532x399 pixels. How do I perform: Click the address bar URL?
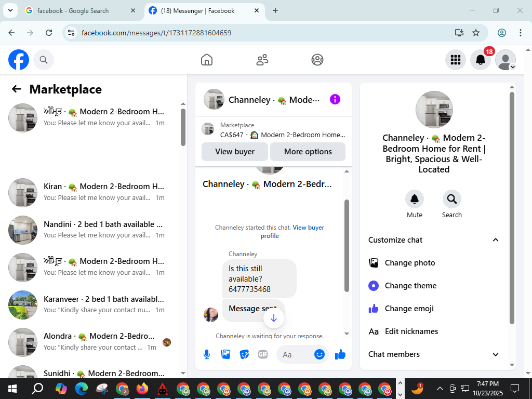pos(156,33)
